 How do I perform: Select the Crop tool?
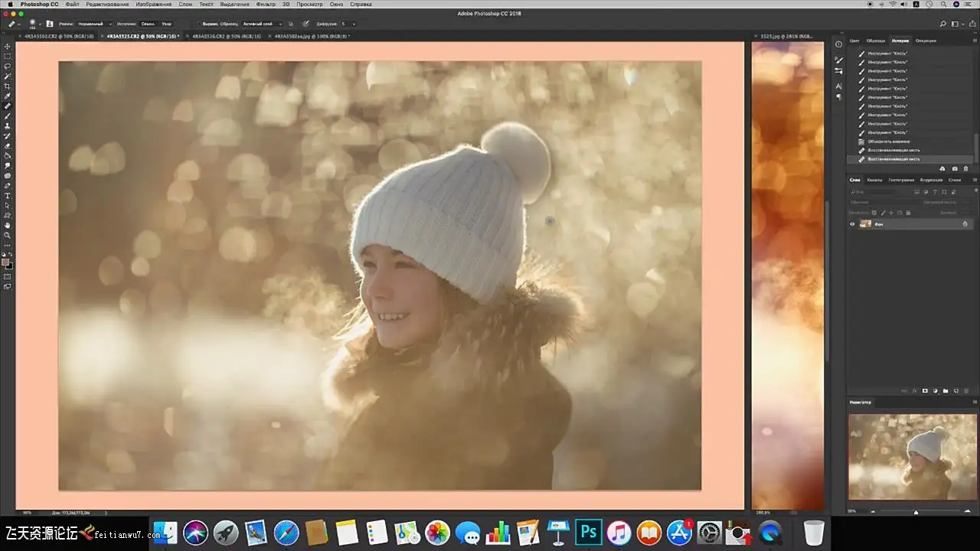8,86
